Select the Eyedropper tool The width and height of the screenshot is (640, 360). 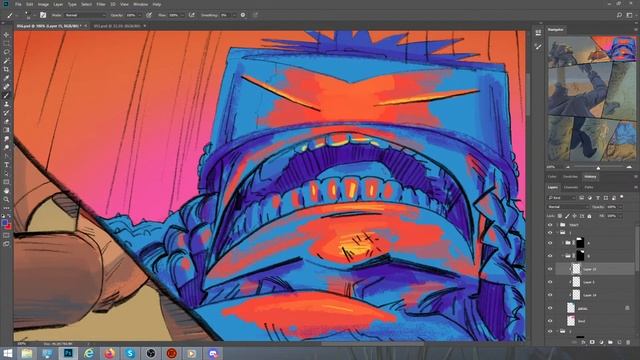pyautogui.click(x=6, y=78)
